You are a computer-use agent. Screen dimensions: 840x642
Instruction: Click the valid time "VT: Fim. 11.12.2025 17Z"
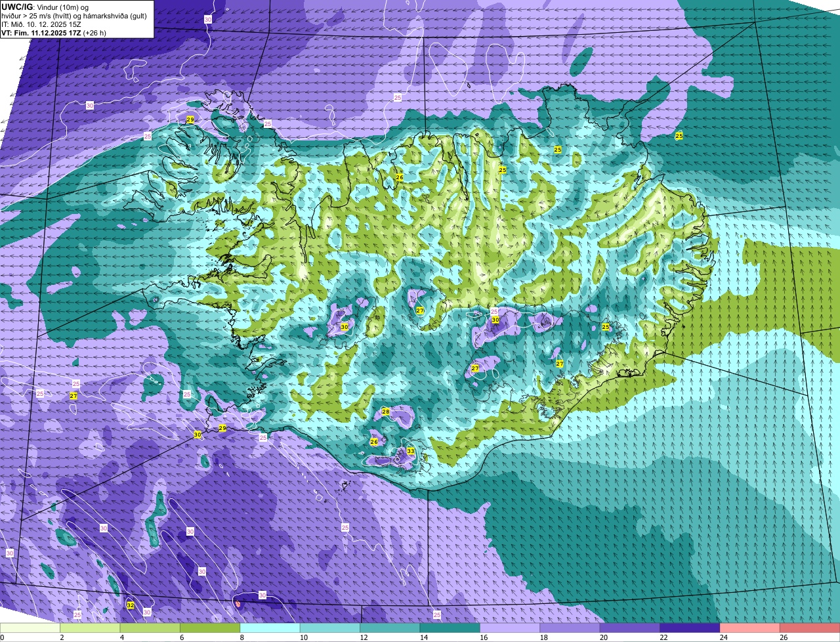click(42, 33)
